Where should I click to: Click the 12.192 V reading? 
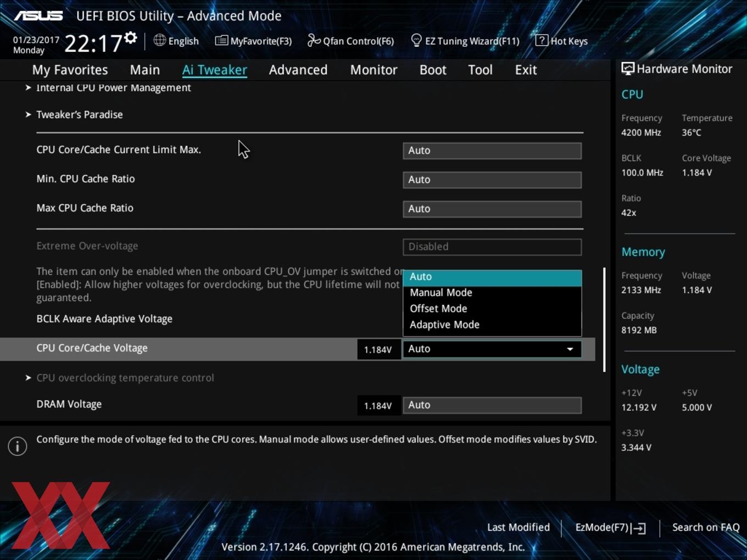click(x=639, y=407)
